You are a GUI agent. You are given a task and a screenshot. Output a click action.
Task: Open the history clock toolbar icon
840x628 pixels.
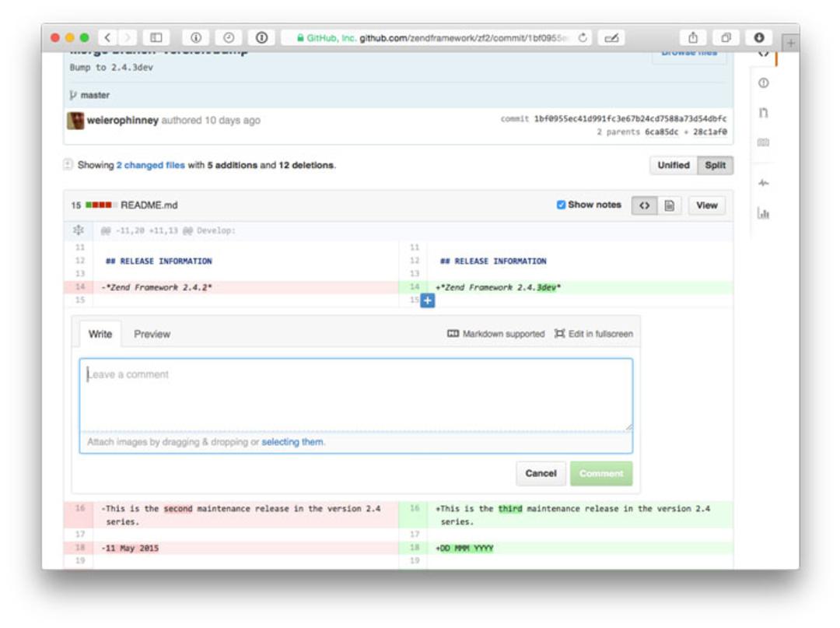click(229, 37)
